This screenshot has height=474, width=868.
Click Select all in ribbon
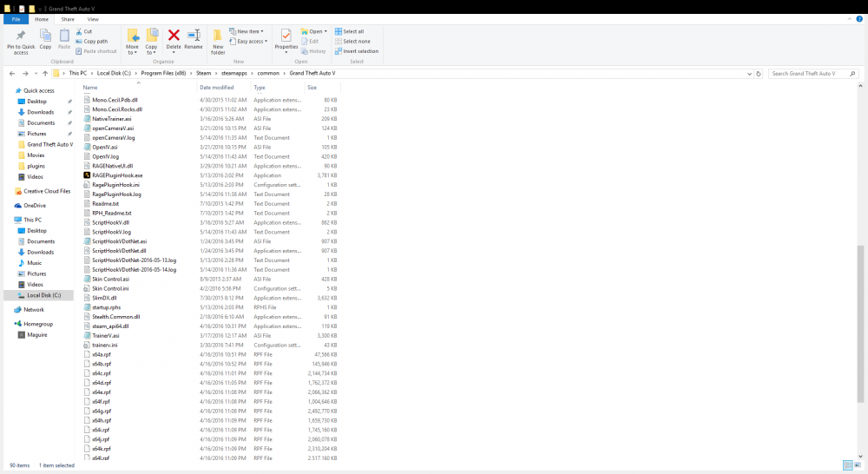349,31
